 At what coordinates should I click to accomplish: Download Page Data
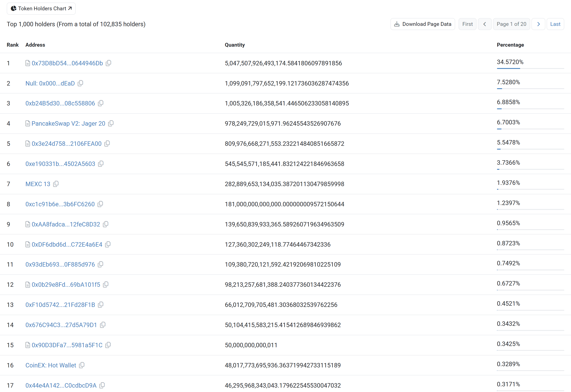coord(423,24)
